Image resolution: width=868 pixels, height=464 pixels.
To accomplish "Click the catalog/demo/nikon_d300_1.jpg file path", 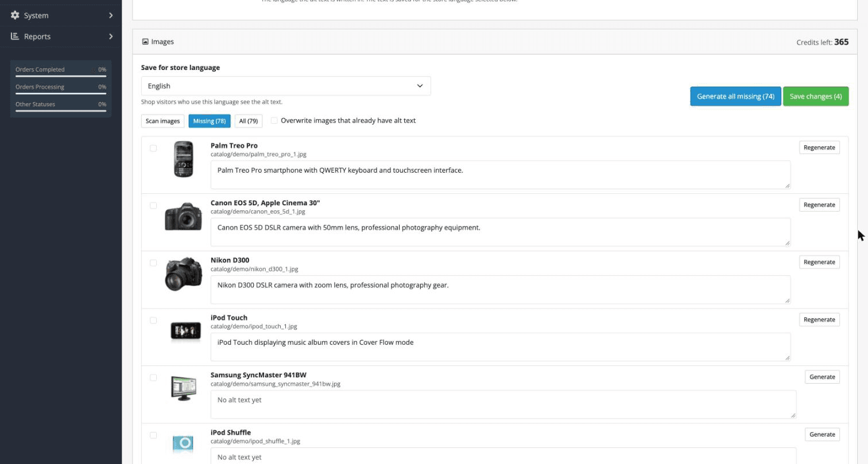I will (254, 269).
